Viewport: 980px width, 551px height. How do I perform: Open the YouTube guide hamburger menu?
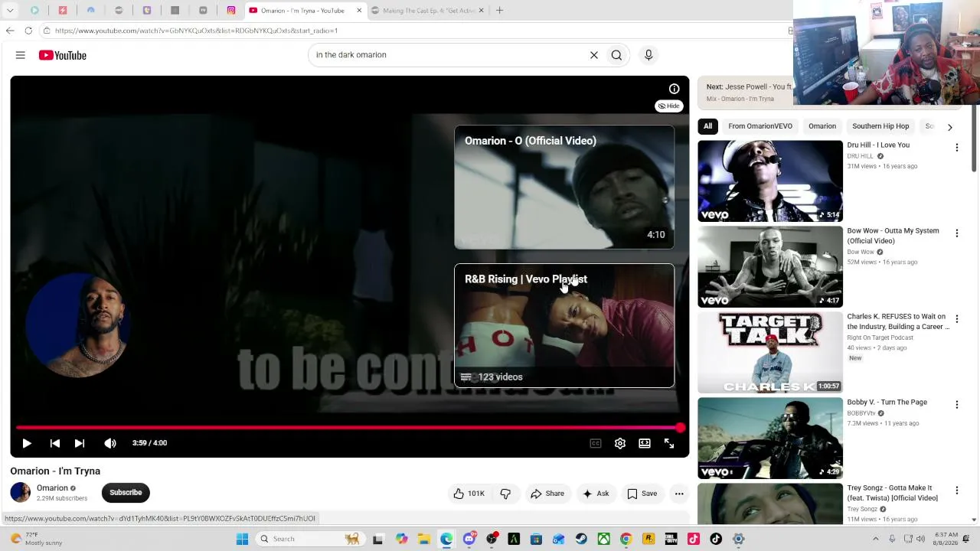21,55
